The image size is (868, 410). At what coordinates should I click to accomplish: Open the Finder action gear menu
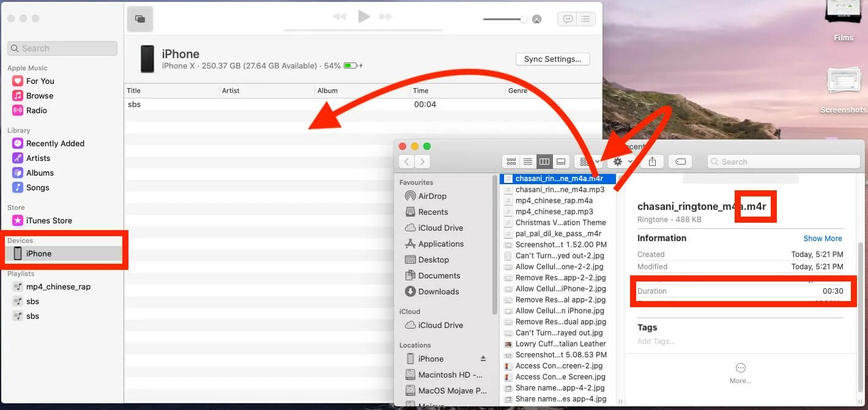[x=621, y=162]
